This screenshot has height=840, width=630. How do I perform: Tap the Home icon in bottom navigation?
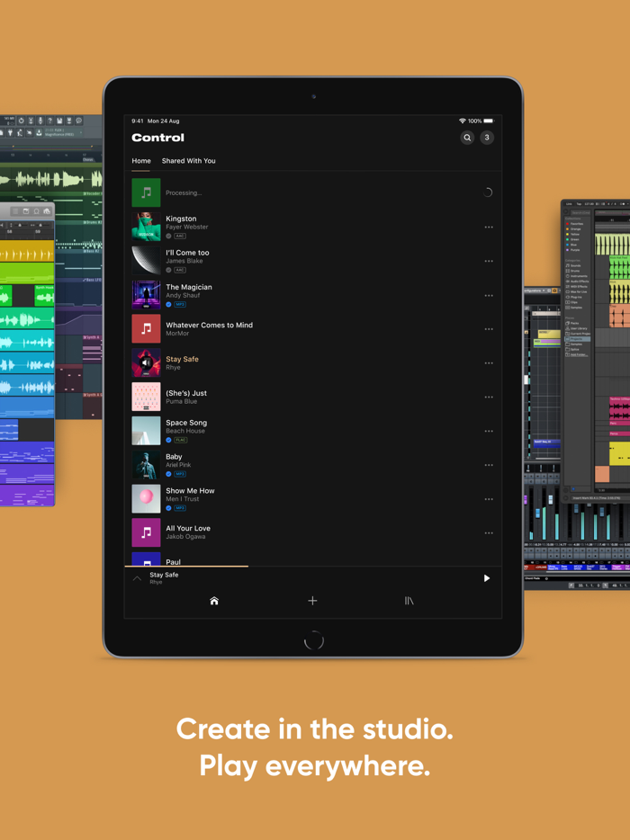point(214,601)
